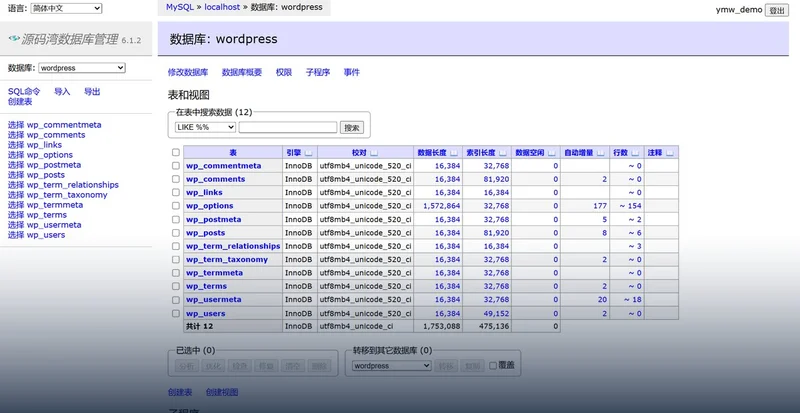
Task: Open the 权限 privileges page
Action: (x=284, y=72)
